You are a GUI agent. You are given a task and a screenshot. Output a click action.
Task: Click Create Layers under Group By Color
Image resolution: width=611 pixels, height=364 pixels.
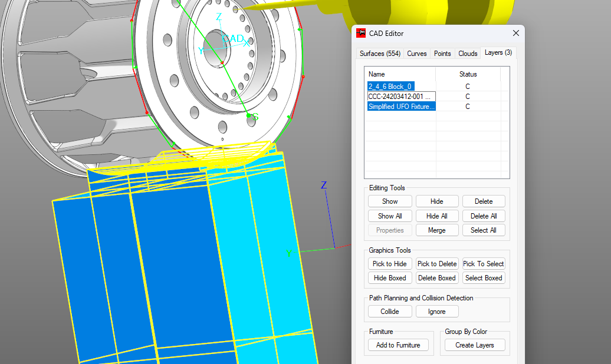tap(475, 345)
